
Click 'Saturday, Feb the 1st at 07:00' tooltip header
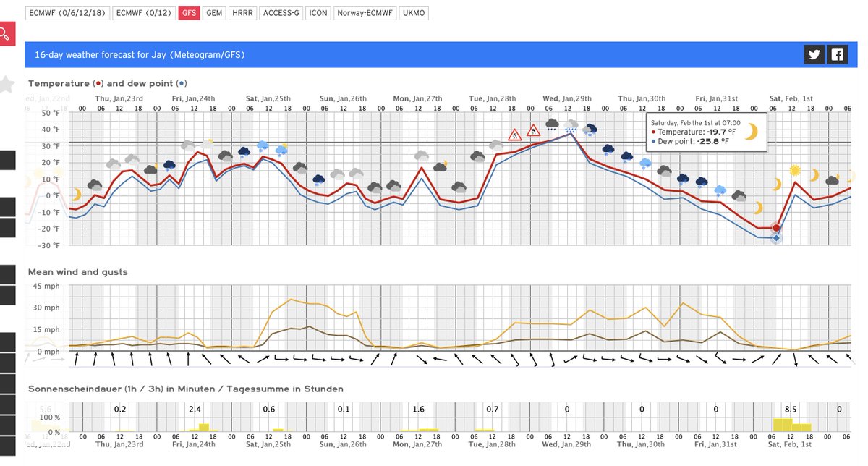pyautogui.click(x=695, y=122)
